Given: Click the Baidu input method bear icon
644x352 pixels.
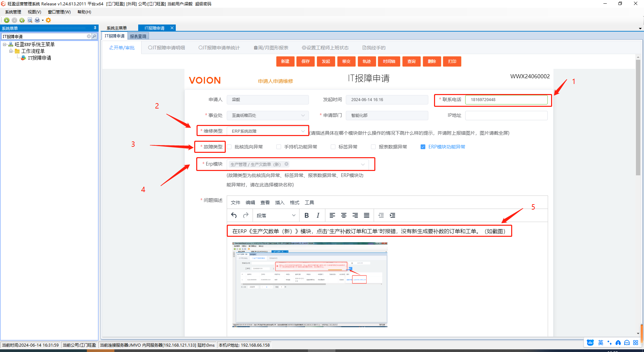Looking at the screenshot, I should (591, 343).
